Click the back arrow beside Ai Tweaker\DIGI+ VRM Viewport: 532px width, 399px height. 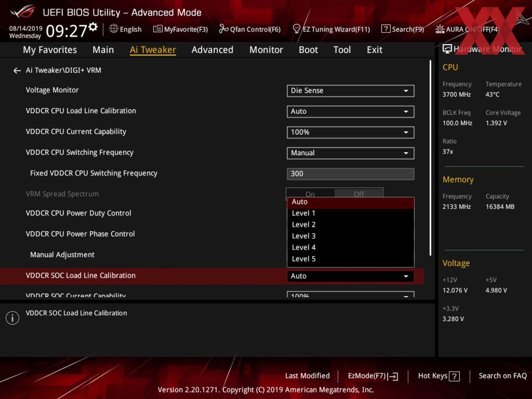point(17,70)
